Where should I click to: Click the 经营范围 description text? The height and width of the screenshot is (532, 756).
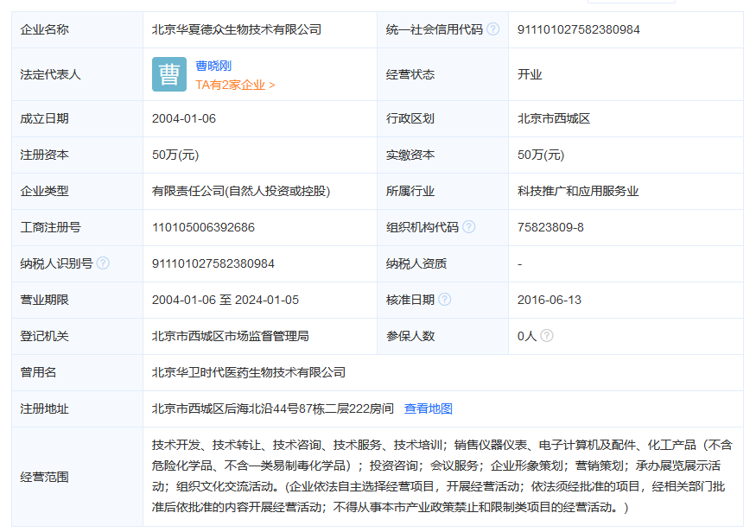[x=442, y=476]
